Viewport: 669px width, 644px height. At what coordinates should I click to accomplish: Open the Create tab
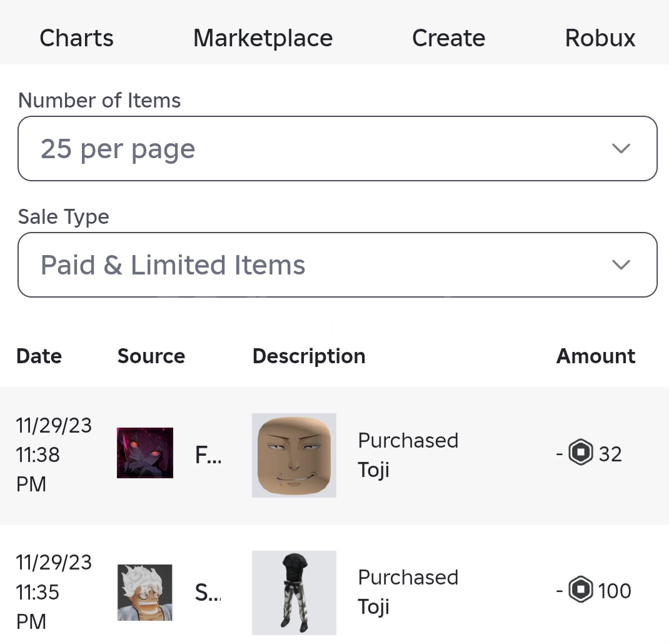448,38
